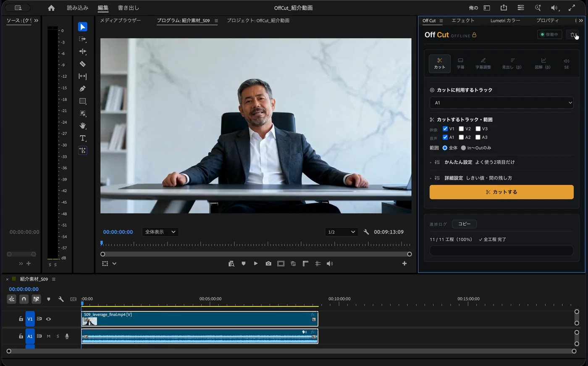The width and height of the screenshot is (588, 366).
Task: Click the trash icon in Off Cut panel
Action: click(572, 35)
